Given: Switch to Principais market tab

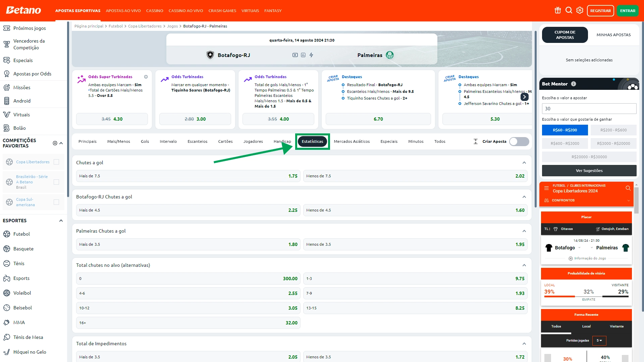Looking at the screenshot, I should pyautogui.click(x=88, y=141).
